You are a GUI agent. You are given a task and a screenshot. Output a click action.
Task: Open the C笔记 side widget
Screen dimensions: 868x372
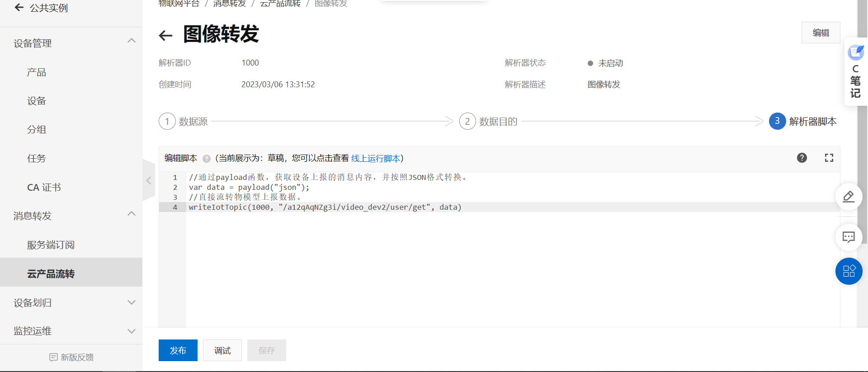tap(855, 71)
